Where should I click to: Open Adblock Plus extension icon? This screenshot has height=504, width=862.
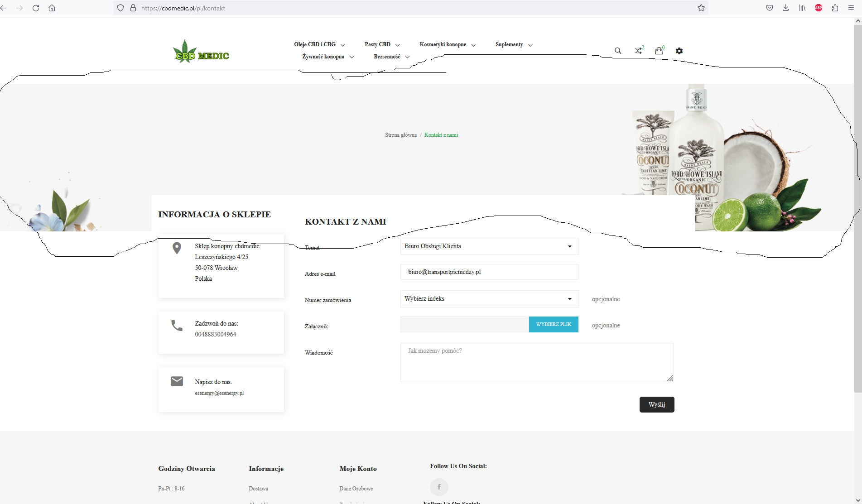(819, 8)
